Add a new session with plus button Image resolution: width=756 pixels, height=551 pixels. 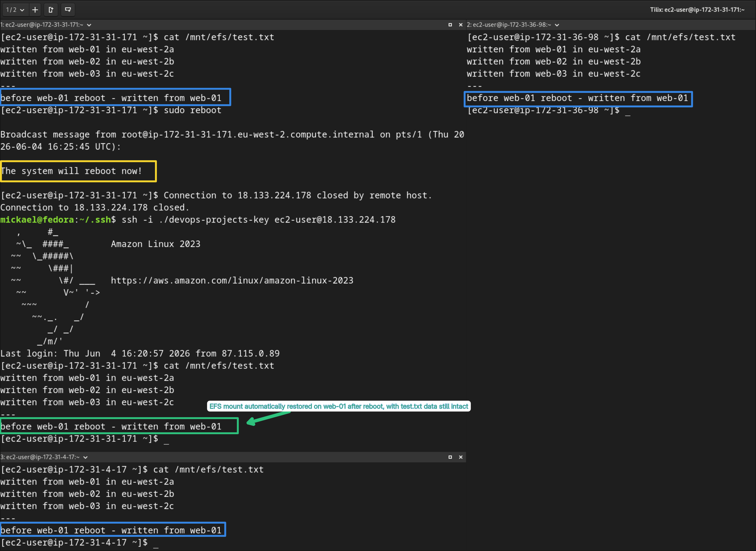(35, 10)
